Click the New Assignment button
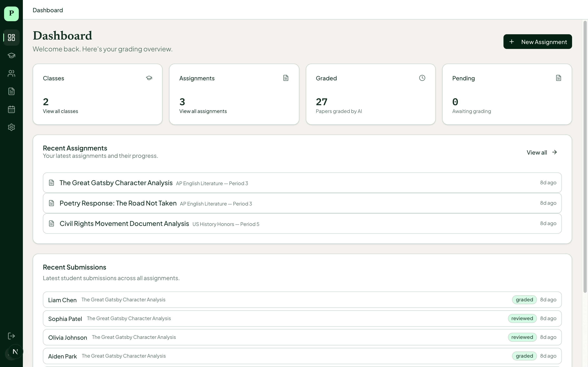 537,42
